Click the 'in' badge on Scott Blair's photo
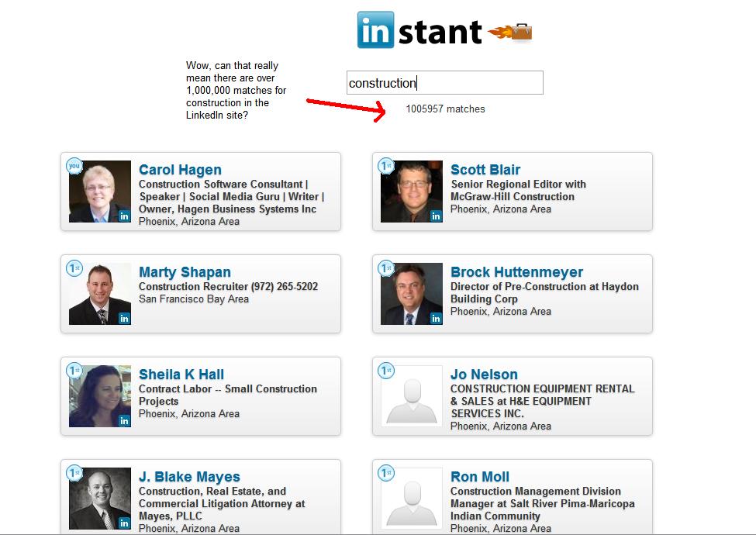Viewport: 756px width, 535px height. pyautogui.click(x=437, y=216)
